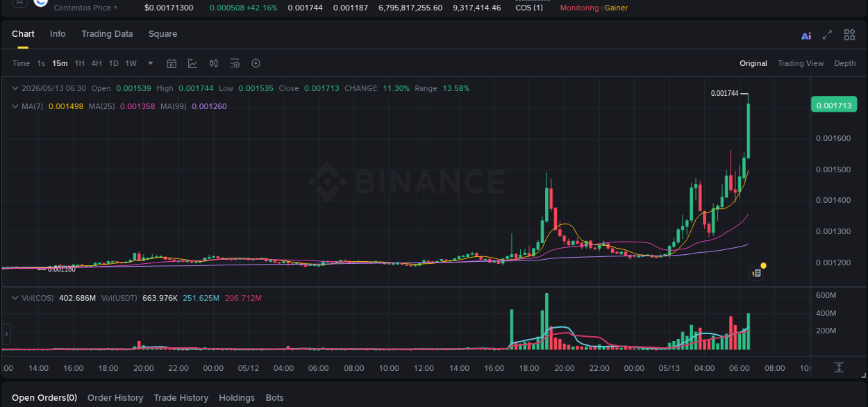Switch to Depth chart view

[x=845, y=63]
